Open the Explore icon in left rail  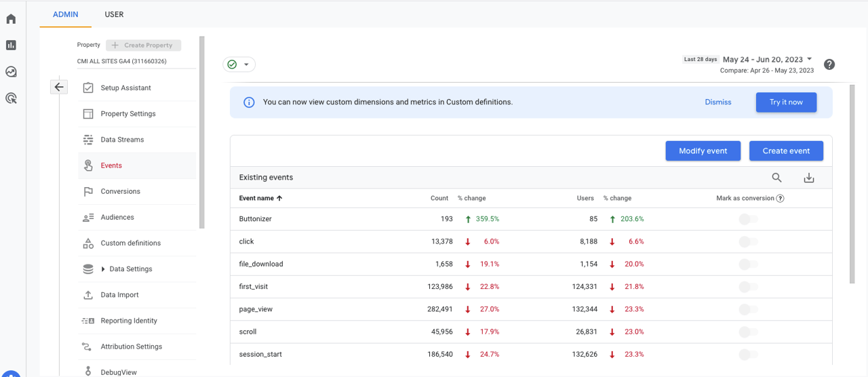click(11, 72)
